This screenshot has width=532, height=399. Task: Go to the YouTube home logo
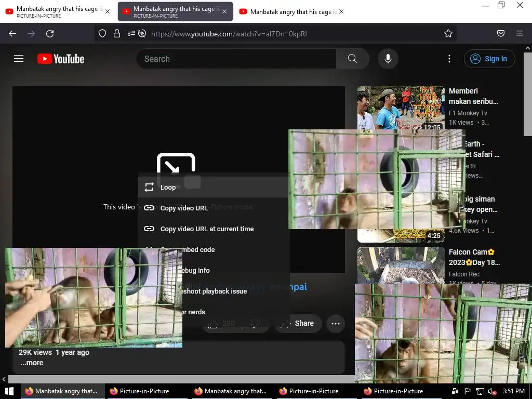[61, 59]
